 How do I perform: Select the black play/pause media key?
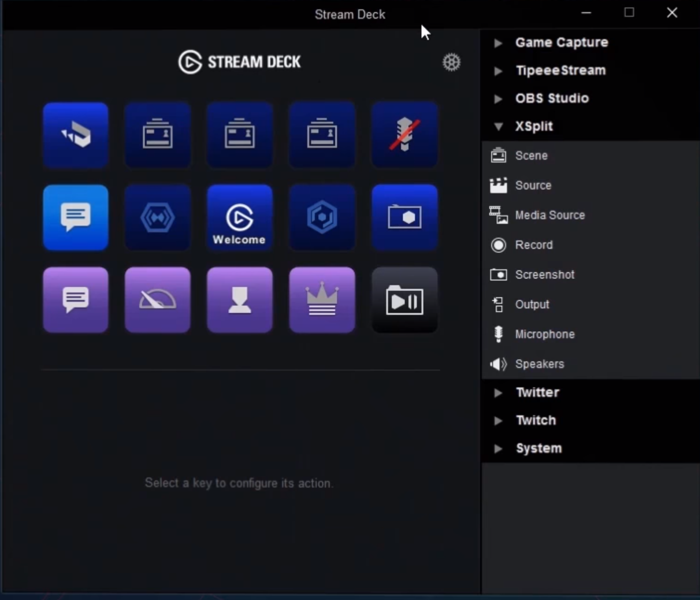[x=404, y=300]
